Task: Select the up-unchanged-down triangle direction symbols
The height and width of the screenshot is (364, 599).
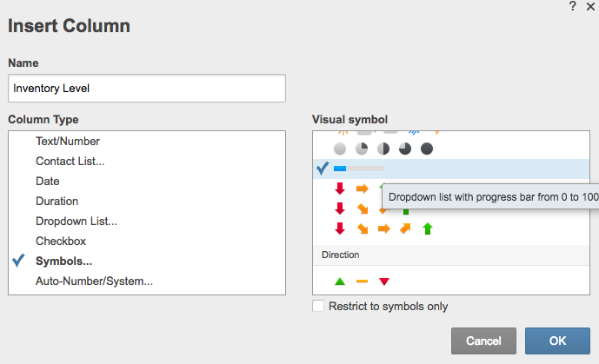Action: pos(362,281)
